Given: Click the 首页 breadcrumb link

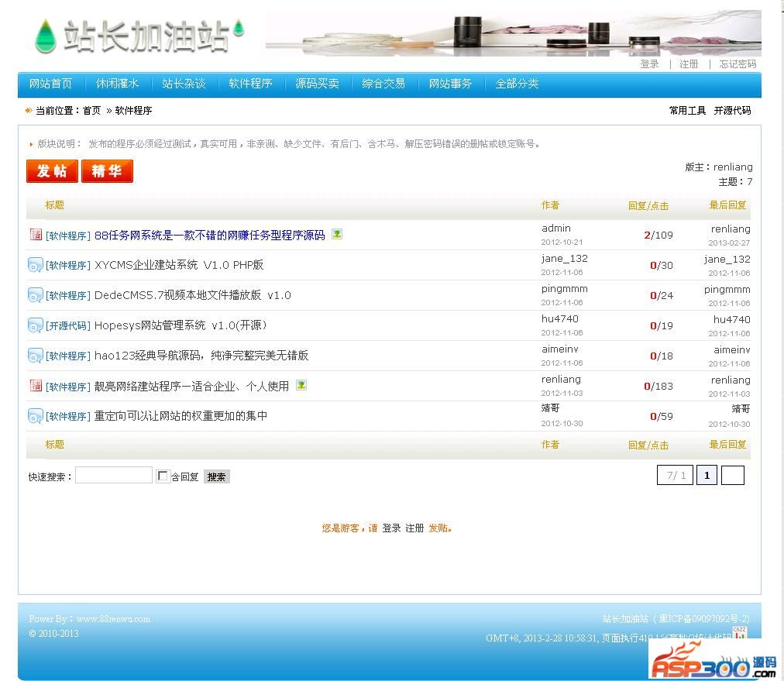Looking at the screenshot, I should 91,111.
